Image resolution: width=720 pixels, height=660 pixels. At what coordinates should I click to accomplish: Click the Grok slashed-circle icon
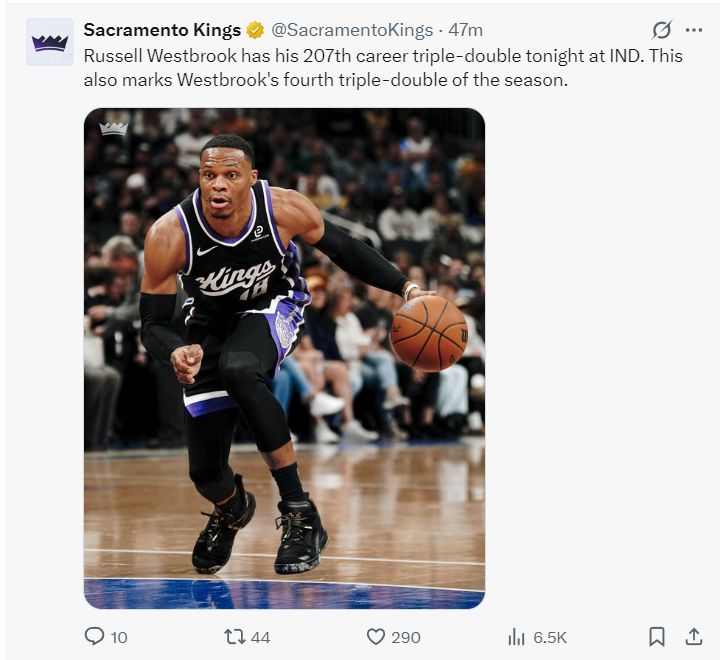661,30
